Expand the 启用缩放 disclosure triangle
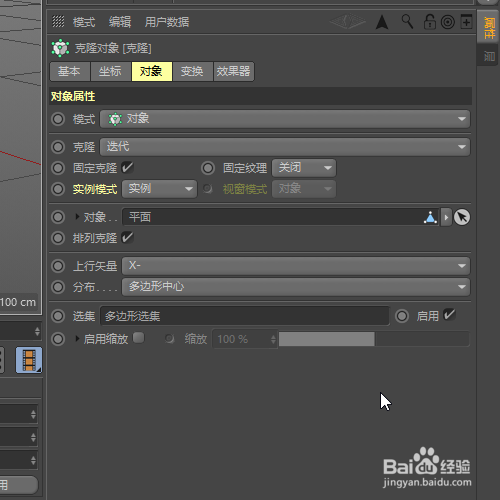Image resolution: width=500 pixels, height=500 pixels. [77, 339]
